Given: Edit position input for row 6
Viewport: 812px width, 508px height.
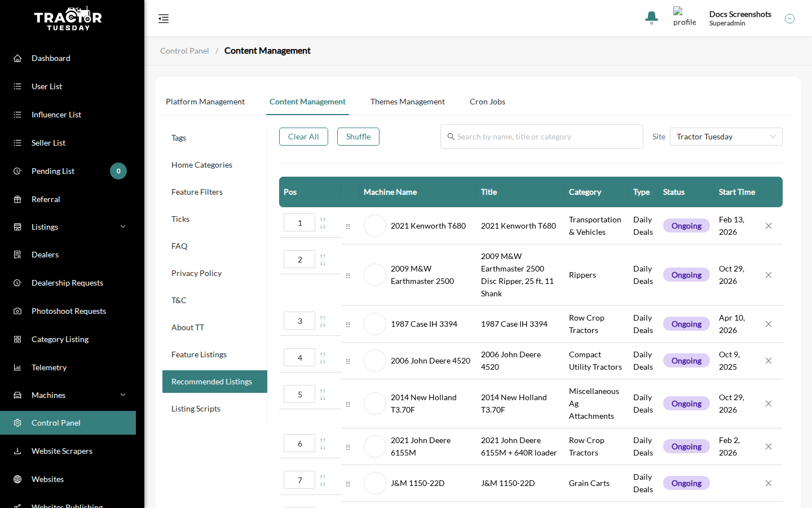Looking at the screenshot, I should (299, 444).
